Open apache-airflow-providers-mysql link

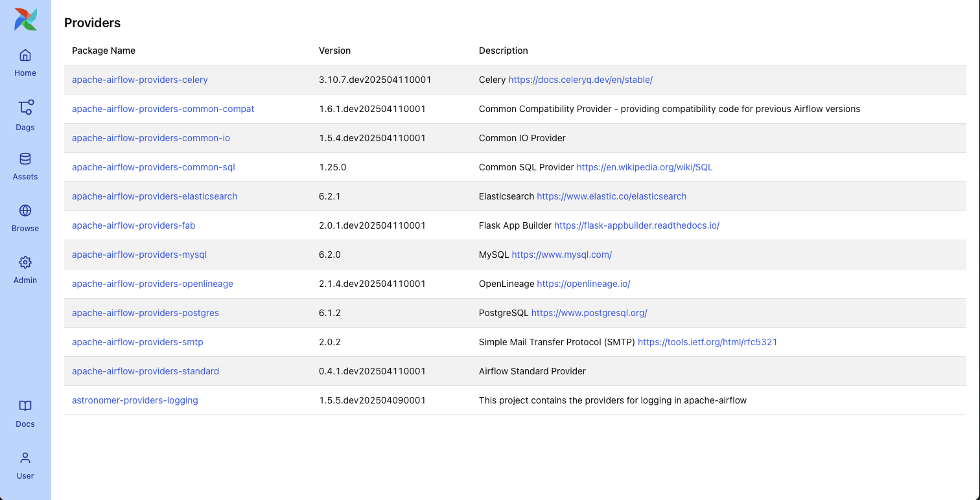click(139, 255)
